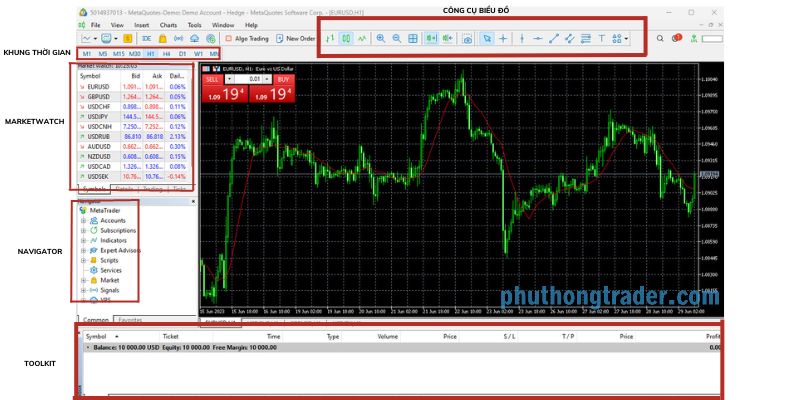Select line chart display icon
This screenshot has height=400, width=800.
point(362,38)
